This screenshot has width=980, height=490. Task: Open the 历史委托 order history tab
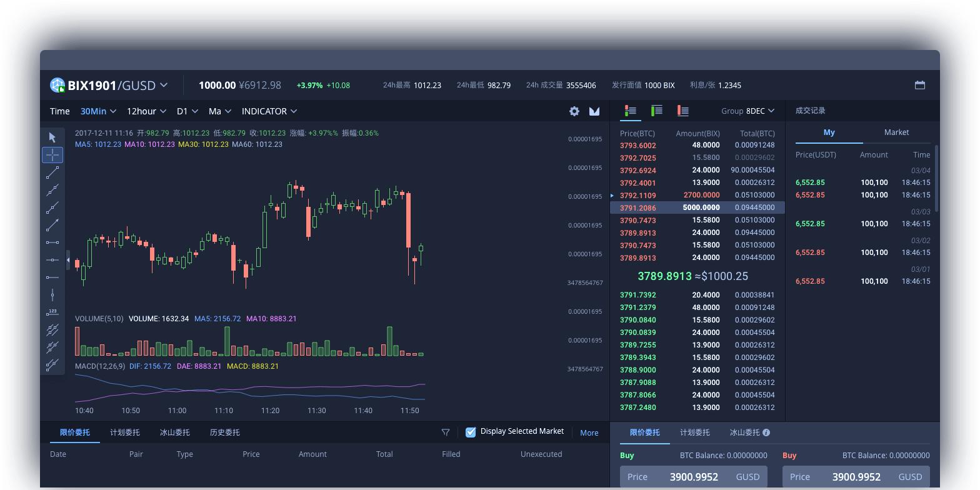[x=224, y=432]
